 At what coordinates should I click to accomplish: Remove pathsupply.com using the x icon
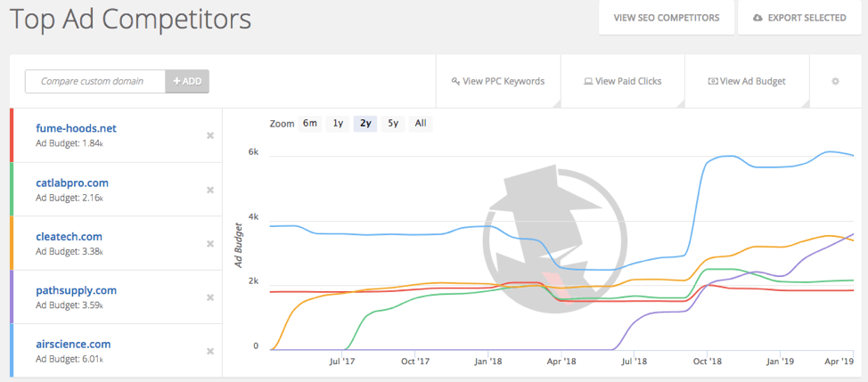click(x=210, y=297)
